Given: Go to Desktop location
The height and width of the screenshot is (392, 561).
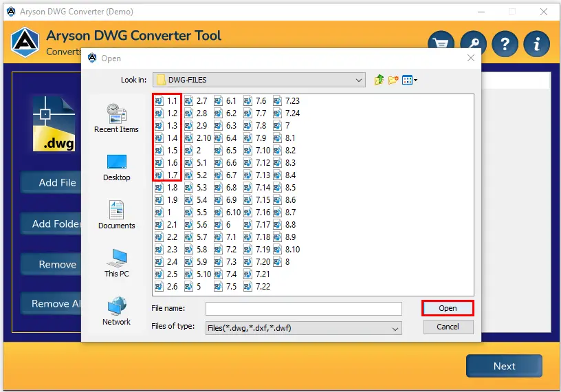Looking at the screenshot, I should (x=116, y=168).
